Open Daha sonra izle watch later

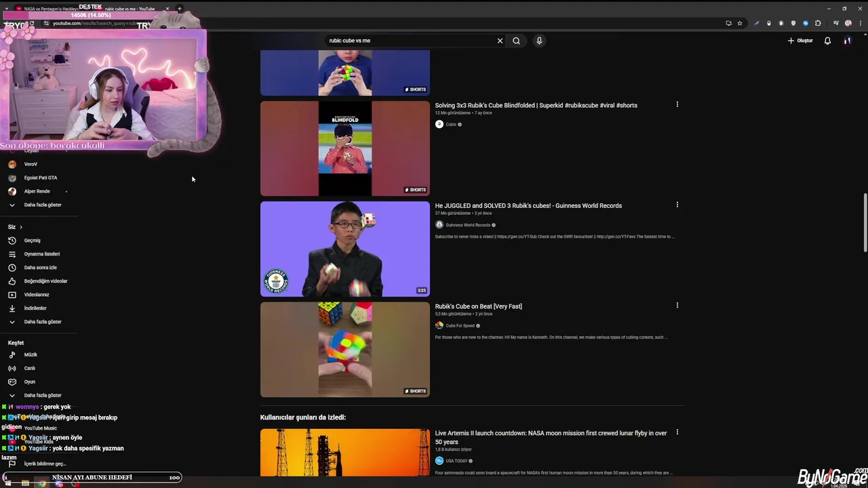pyautogui.click(x=39, y=268)
